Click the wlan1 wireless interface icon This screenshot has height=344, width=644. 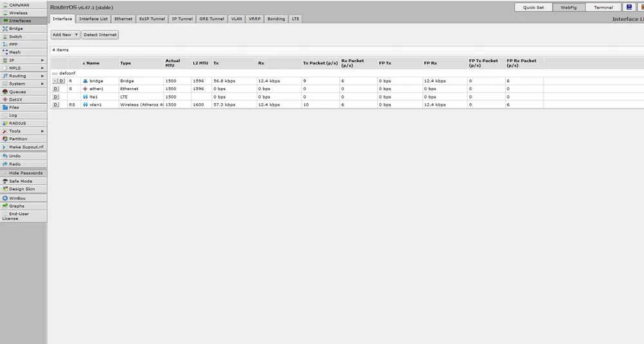coord(85,104)
